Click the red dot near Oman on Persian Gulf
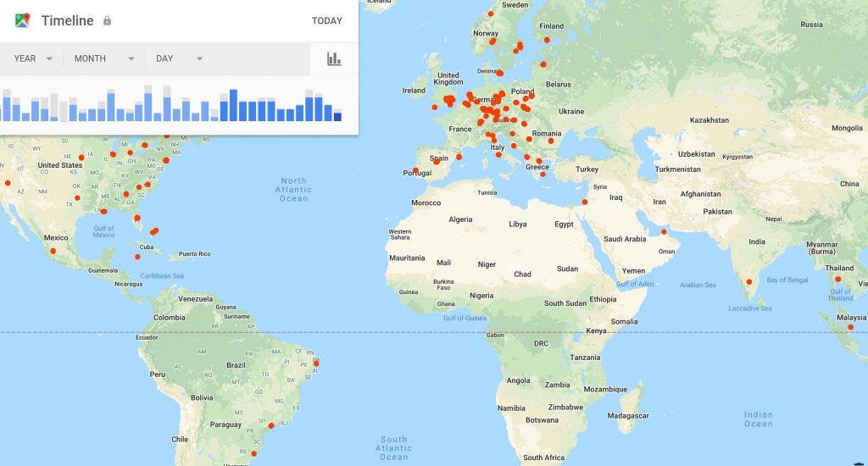This screenshot has height=466, width=868. pyautogui.click(x=664, y=232)
